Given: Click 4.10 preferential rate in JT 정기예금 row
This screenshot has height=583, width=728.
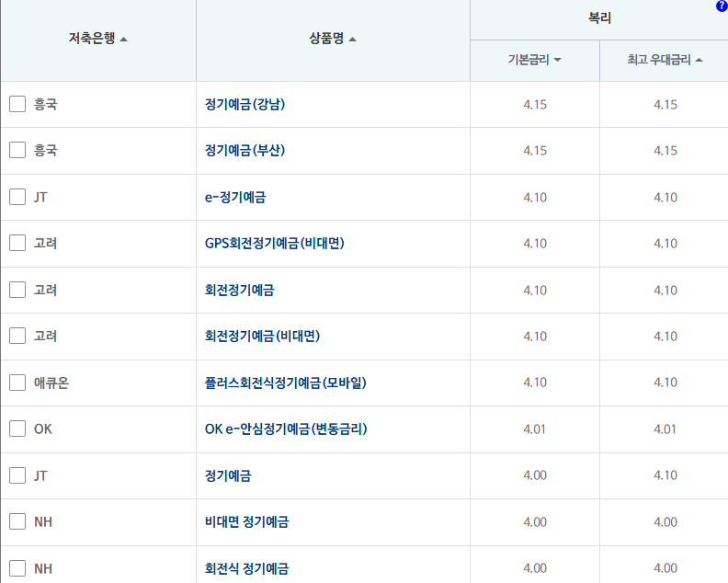Looking at the screenshot, I should (665, 475).
